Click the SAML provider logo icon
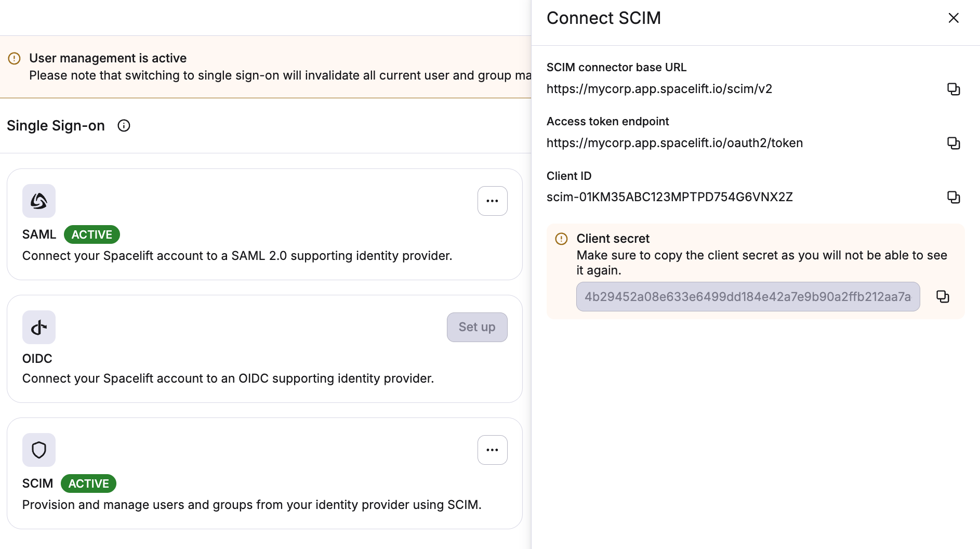The image size is (980, 549). click(38, 201)
